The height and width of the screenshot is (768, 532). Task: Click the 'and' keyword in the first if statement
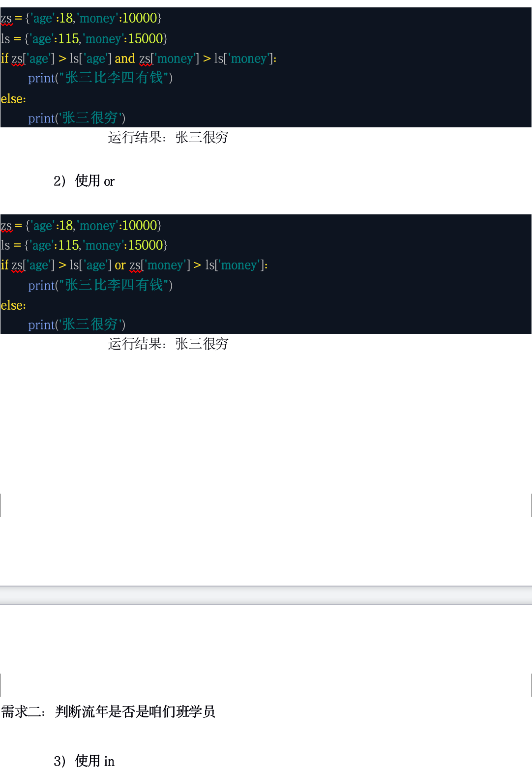click(124, 59)
